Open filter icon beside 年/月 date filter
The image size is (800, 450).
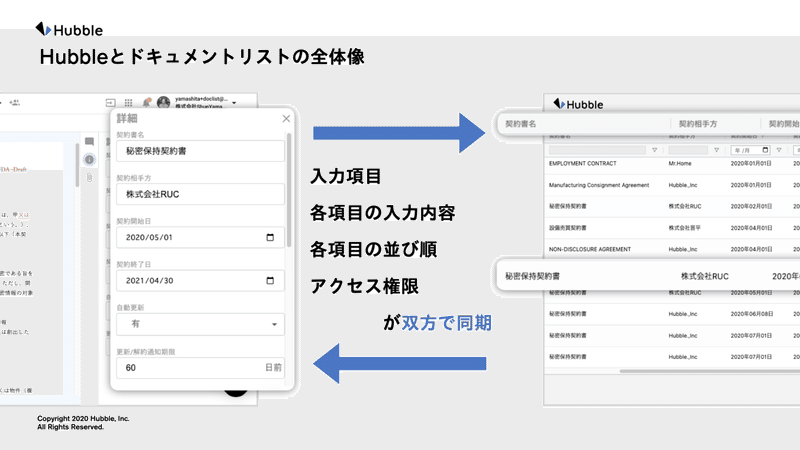coord(779,150)
